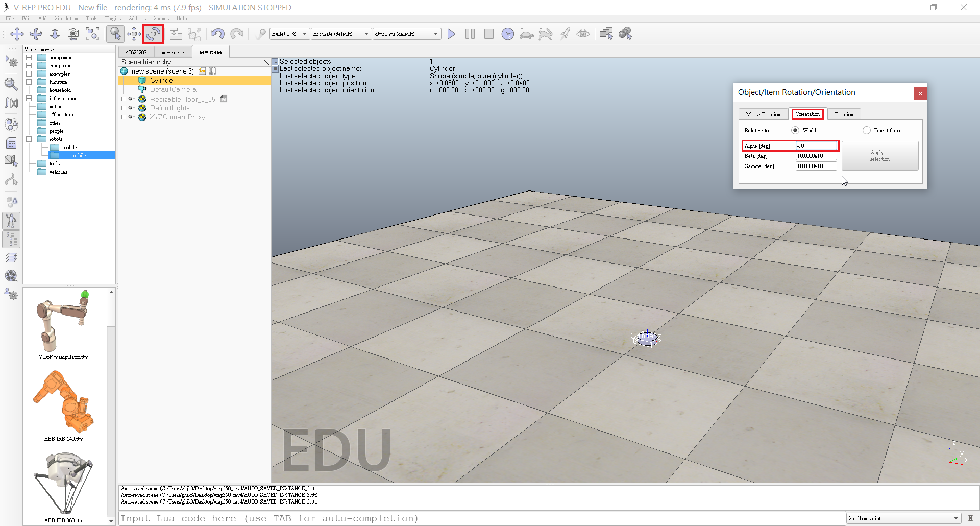
Task: Open the Add-ons menu
Action: [137, 18]
